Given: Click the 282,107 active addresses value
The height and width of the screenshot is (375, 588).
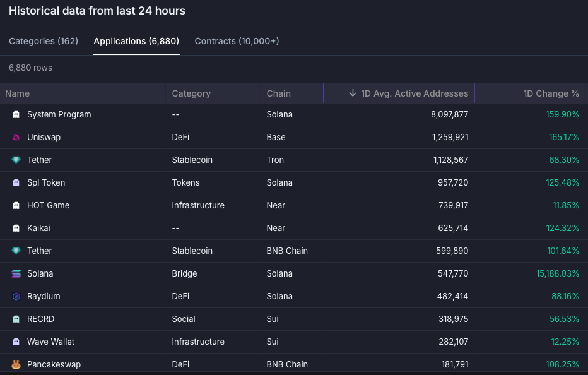Looking at the screenshot, I should click(454, 342).
